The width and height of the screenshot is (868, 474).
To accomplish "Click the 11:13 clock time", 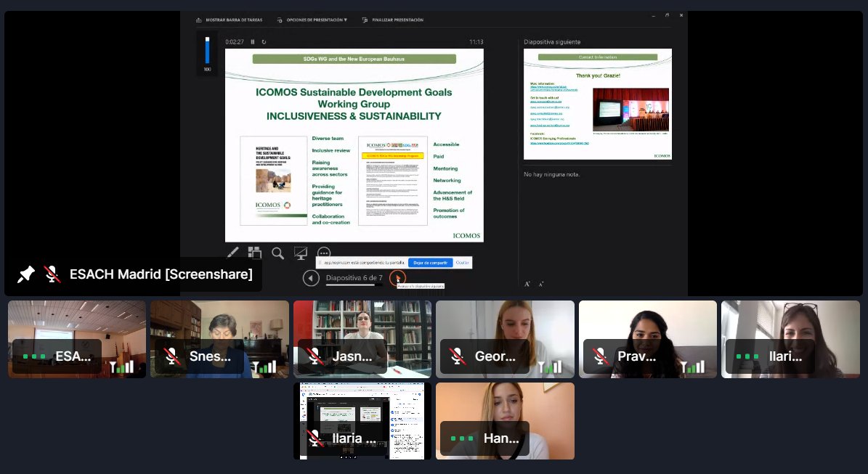I will coord(476,42).
